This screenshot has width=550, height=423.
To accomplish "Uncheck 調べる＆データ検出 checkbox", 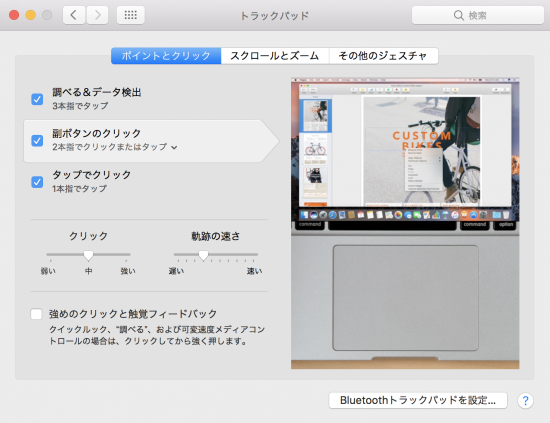I will click(37, 99).
